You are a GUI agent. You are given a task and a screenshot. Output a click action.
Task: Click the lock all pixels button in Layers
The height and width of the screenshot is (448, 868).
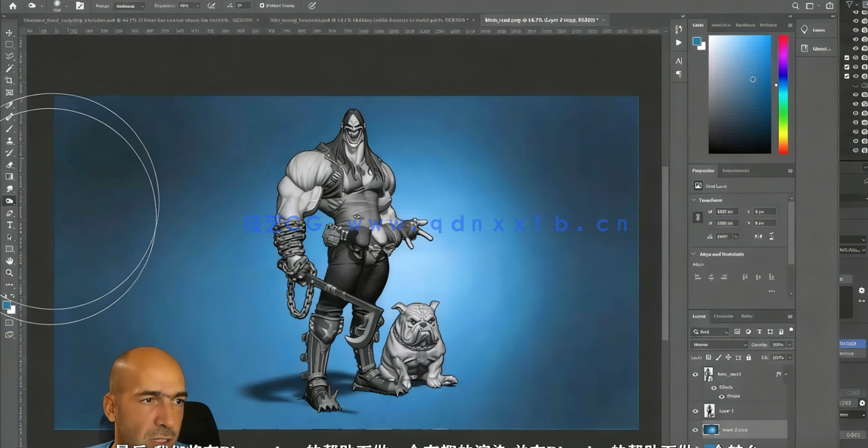(x=749, y=358)
